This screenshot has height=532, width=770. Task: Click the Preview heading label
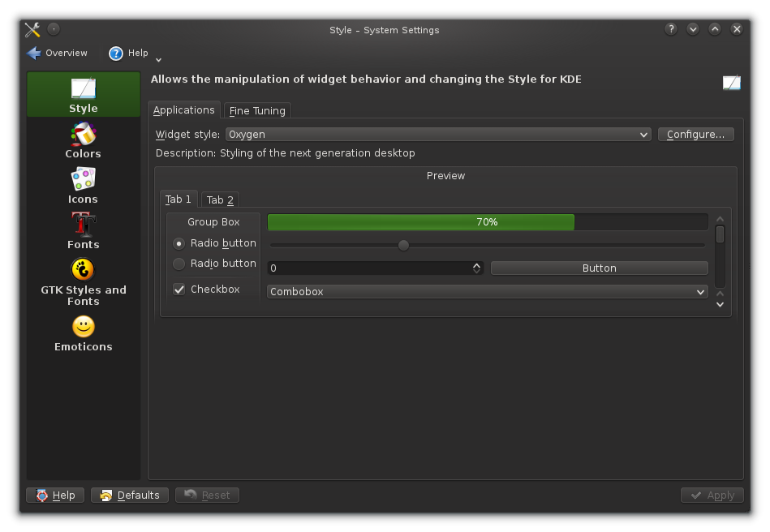446,176
